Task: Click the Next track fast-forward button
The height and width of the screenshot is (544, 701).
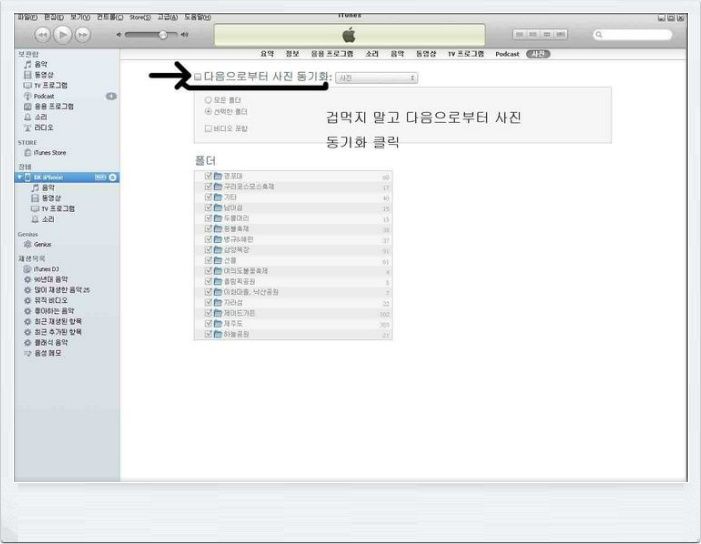Action: [83, 34]
